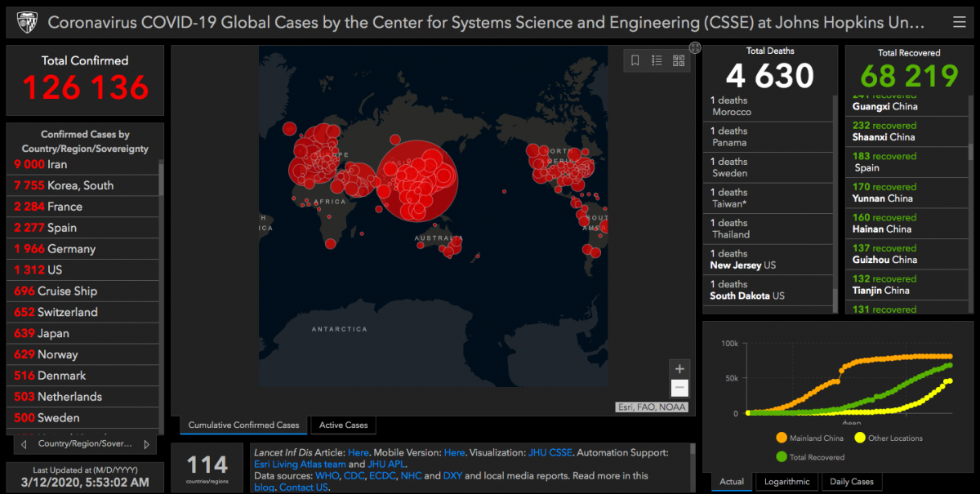Open the ECDC data source link
Image resolution: width=980 pixels, height=494 pixels.
coord(382,475)
